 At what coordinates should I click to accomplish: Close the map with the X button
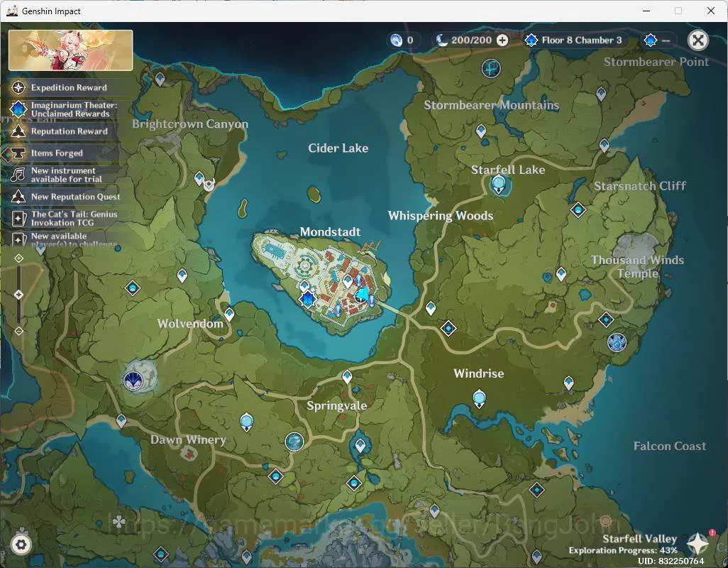coord(697,40)
